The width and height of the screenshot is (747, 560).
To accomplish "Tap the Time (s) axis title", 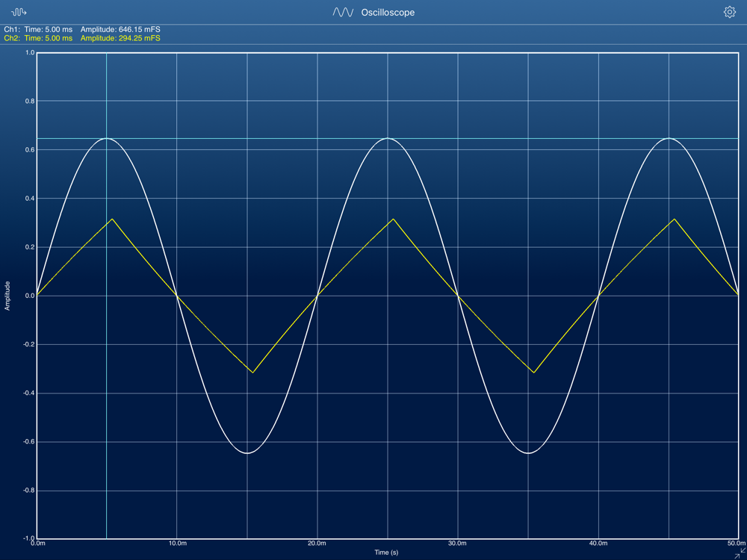I will pyautogui.click(x=386, y=553).
